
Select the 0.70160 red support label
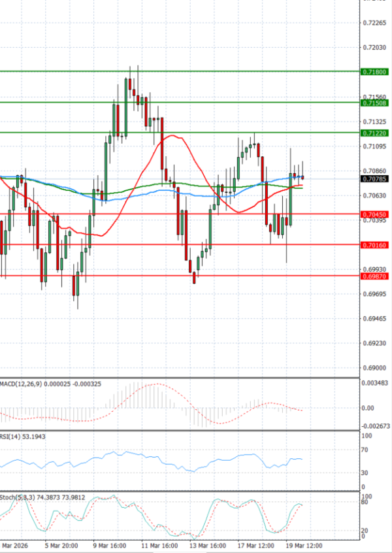(374, 245)
